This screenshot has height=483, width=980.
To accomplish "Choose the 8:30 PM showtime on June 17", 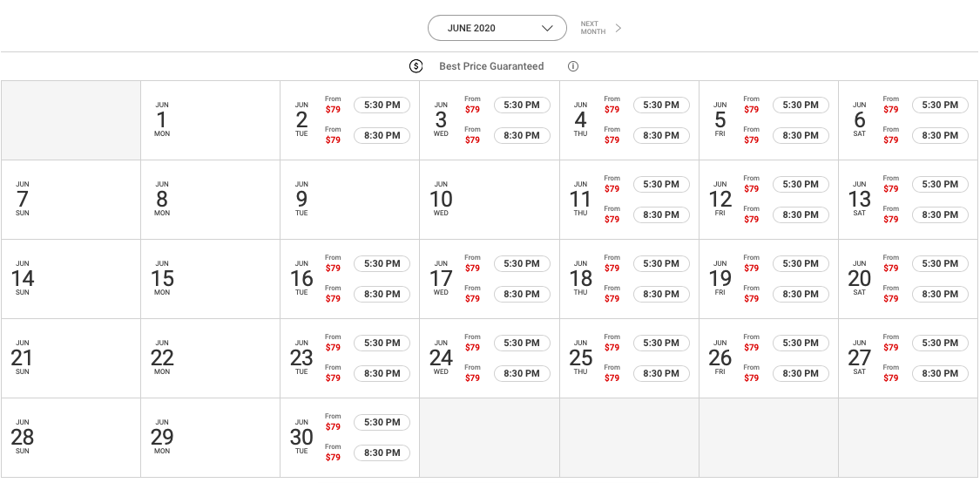I will click(522, 295).
